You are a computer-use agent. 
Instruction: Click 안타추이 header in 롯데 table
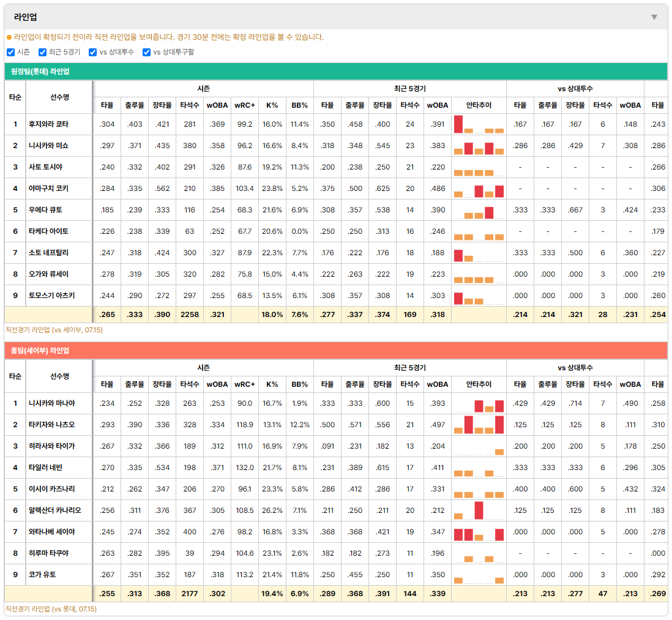click(479, 105)
